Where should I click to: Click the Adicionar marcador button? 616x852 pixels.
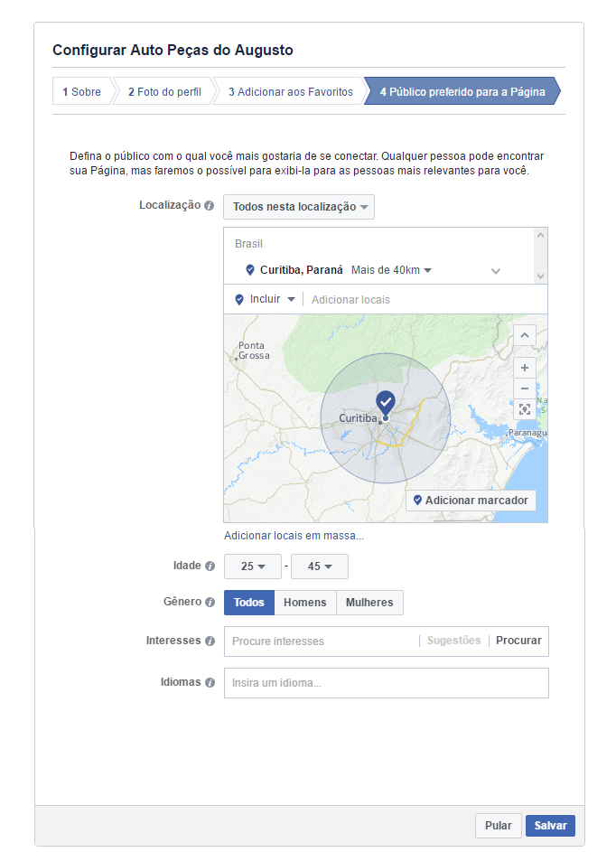click(471, 501)
